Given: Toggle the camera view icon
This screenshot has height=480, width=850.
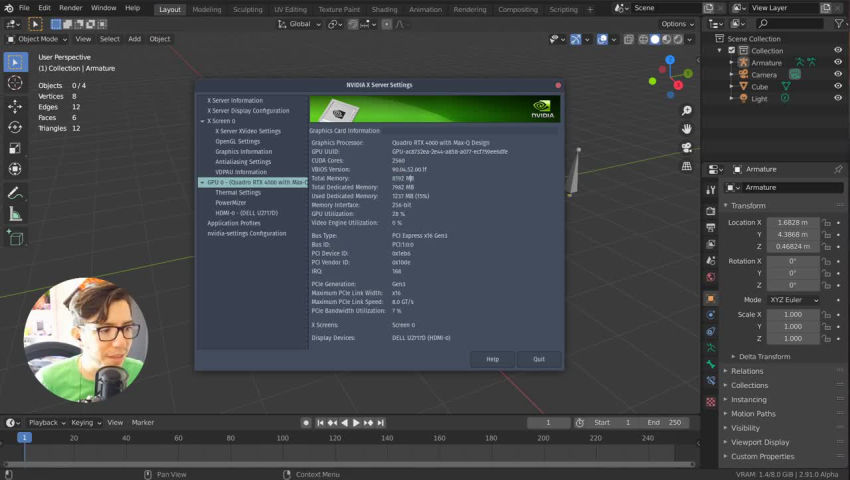Looking at the screenshot, I should [x=686, y=148].
